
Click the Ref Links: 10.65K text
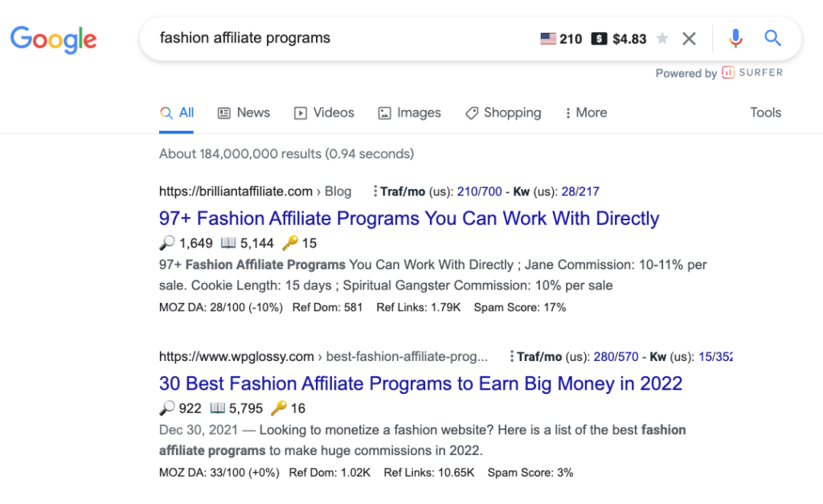pyautogui.click(x=429, y=473)
